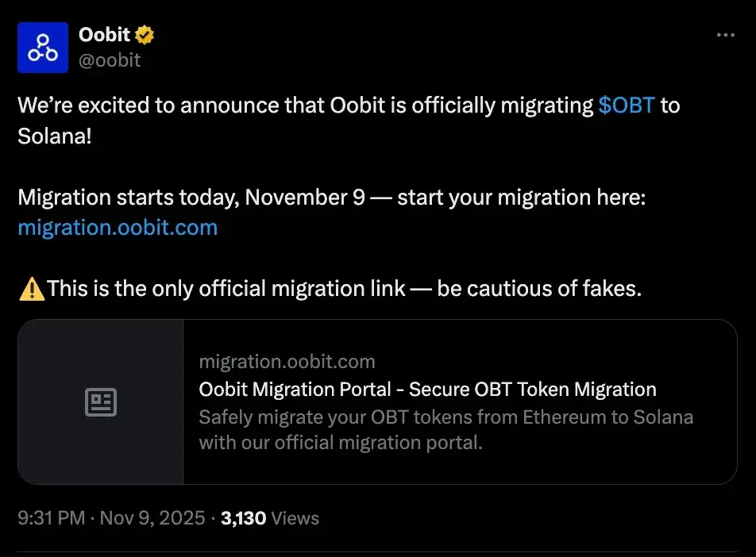Open the $OBT cashtag link
The width and height of the screenshot is (756, 557).
(x=627, y=106)
